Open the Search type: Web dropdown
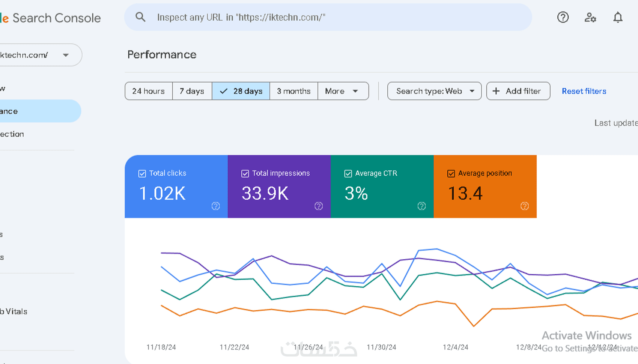This screenshot has width=638, height=364. point(434,91)
